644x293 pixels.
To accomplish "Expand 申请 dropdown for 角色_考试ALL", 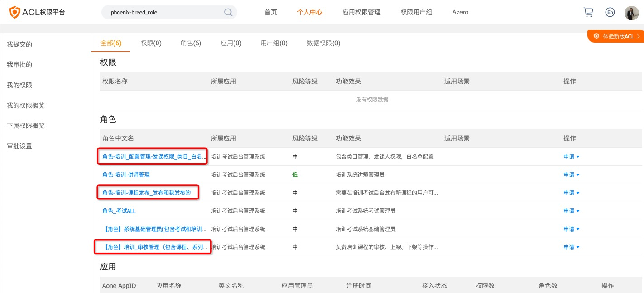I will 572,211.
